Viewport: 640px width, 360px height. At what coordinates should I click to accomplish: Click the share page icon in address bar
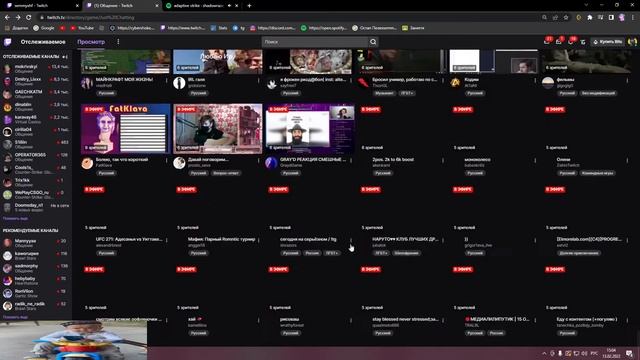[x=555, y=18]
